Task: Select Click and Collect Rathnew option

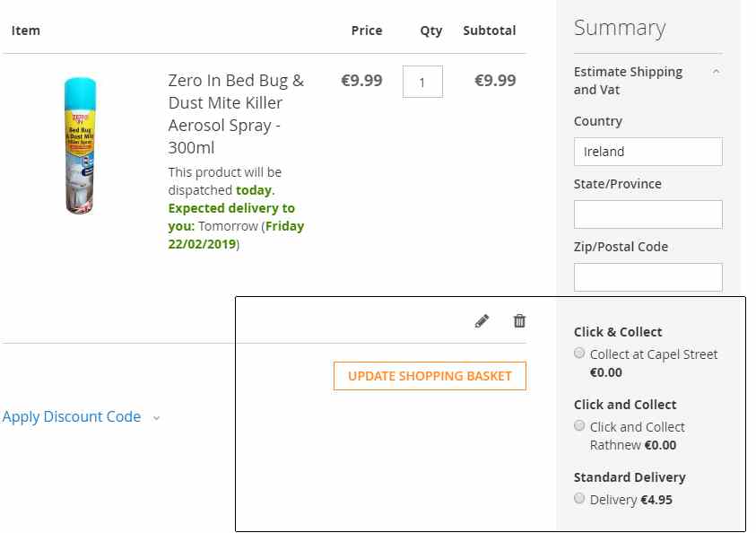Action: click(x=579, y=426)
